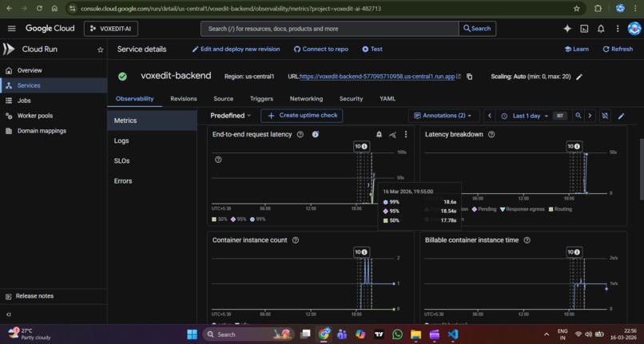Open WhatsApp from the taskbar

[x=397, y=334]
